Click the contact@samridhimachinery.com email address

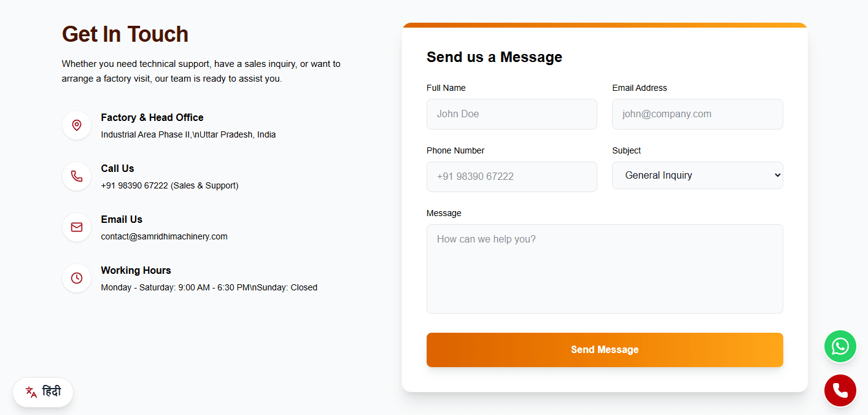pyautogui.click(x=165, y=236)
